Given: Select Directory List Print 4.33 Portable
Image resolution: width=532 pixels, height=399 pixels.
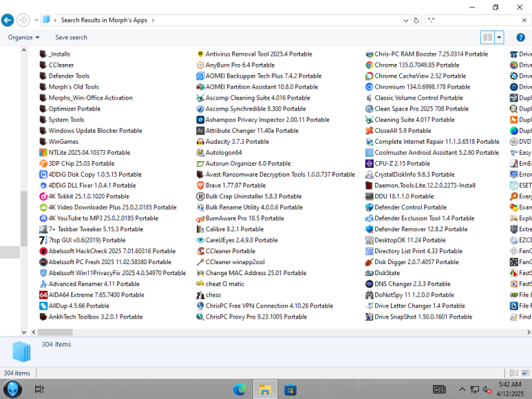Looking at the screenshot, I should point(418,251).
